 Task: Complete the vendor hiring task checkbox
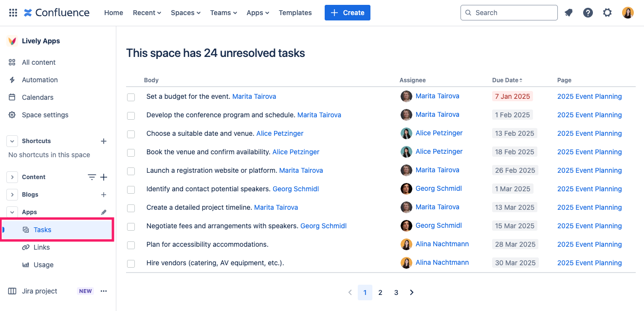[x=130, y=263]
